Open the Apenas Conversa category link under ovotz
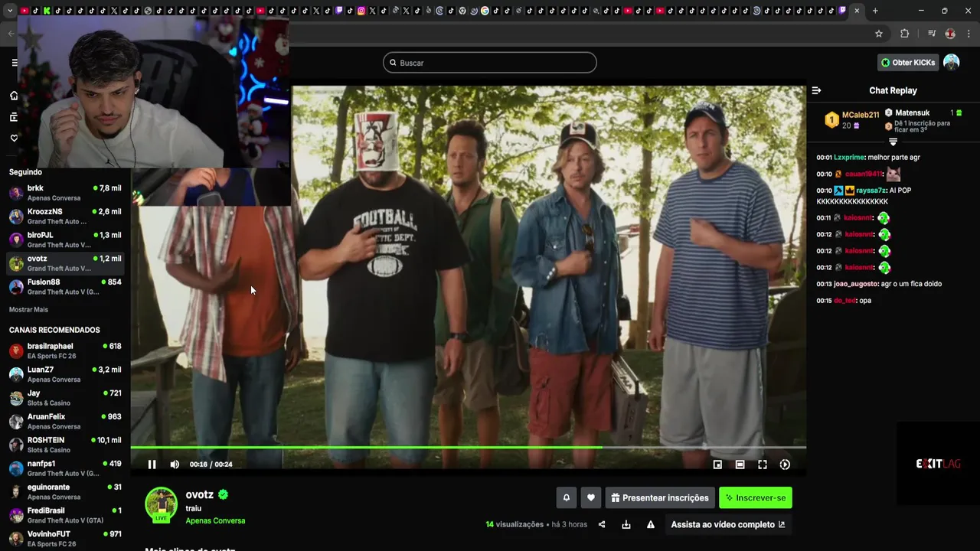This screenshot has width=980, height=551. pos(215,521)
